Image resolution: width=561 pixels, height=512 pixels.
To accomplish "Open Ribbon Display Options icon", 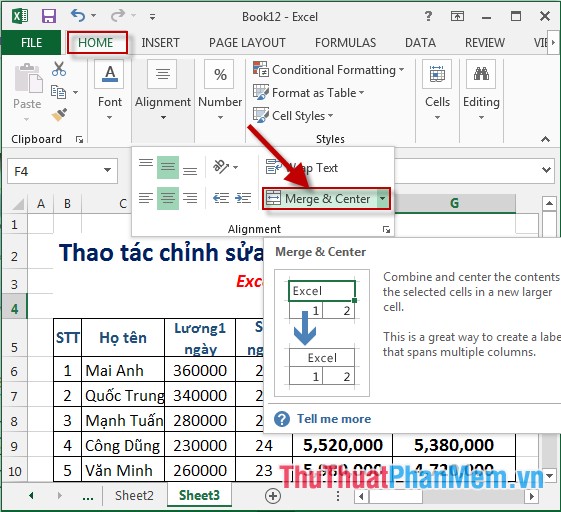I will click(x=457, y=16).
